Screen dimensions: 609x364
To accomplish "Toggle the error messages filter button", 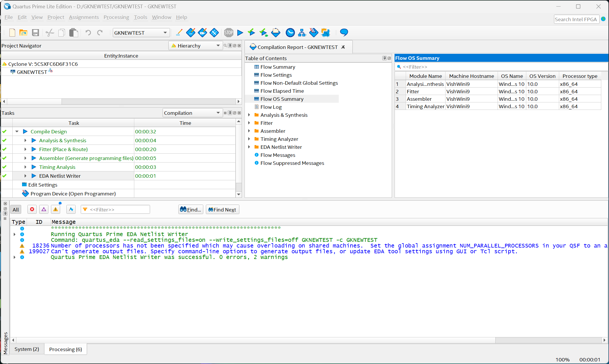I will 32,209.
